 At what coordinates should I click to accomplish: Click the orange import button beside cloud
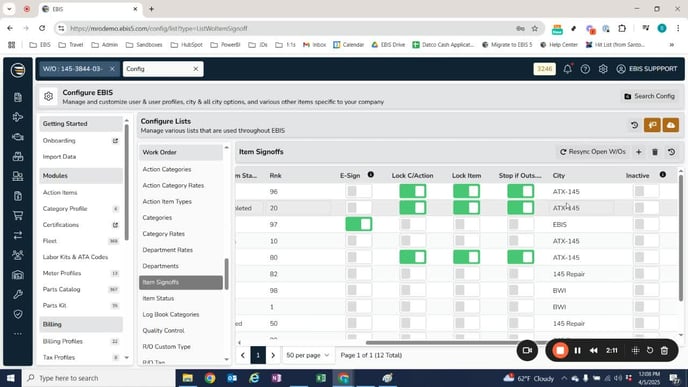point(652,125)
